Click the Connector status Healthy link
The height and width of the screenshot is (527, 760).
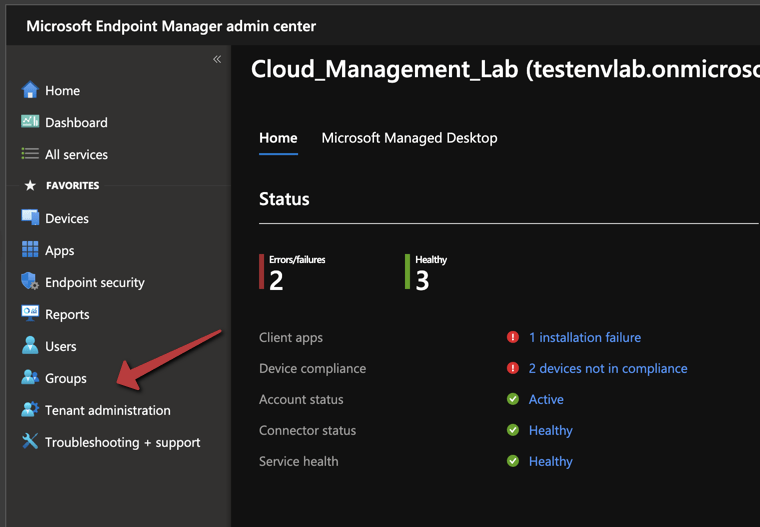click(x=550, y=430)
